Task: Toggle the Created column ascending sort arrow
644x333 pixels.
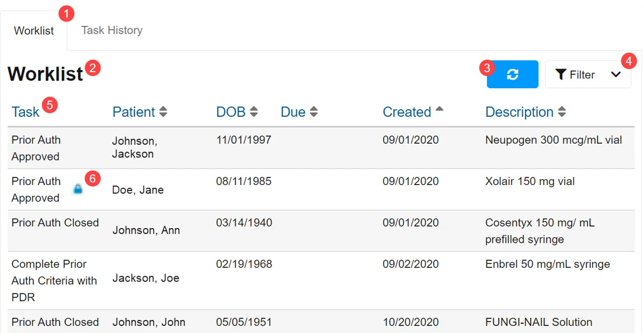Action: [439, 110]
